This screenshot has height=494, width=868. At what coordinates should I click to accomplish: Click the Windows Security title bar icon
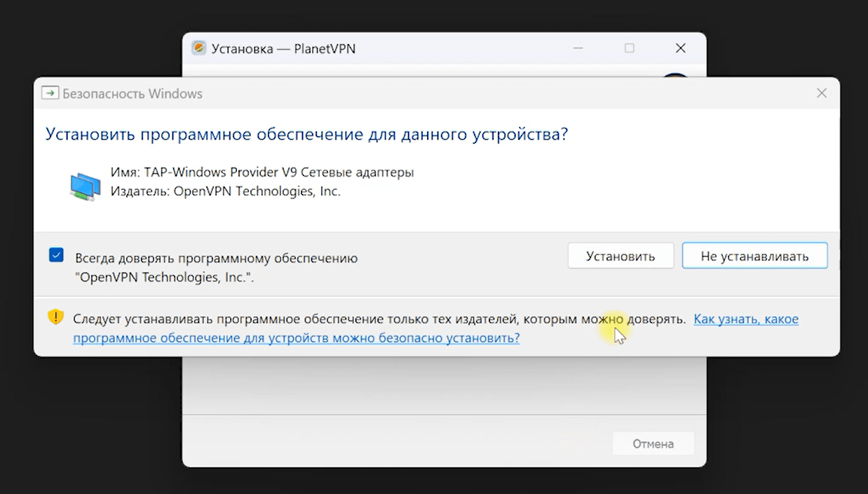point(50,94)
